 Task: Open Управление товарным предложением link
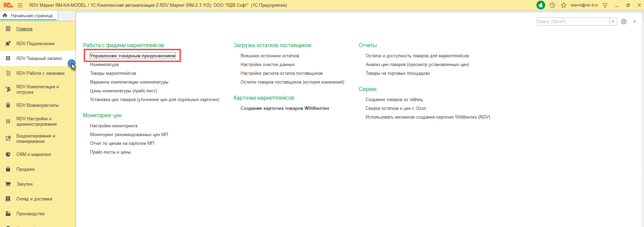click(x=132, y=56)
